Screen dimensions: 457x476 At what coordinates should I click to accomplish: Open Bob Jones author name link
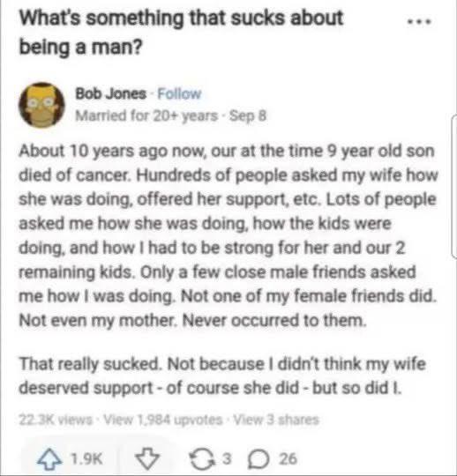tap(111, 93)
